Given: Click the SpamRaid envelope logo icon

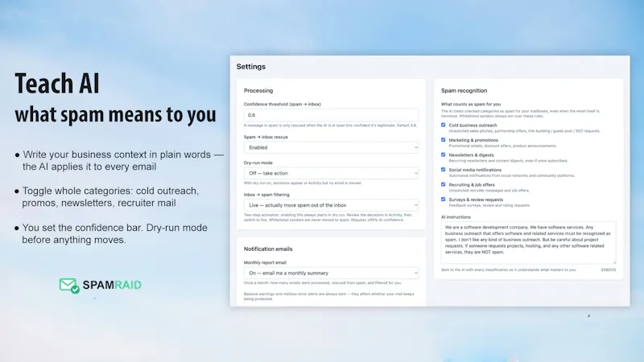Looking at the screenshot, I should (69, 286).
